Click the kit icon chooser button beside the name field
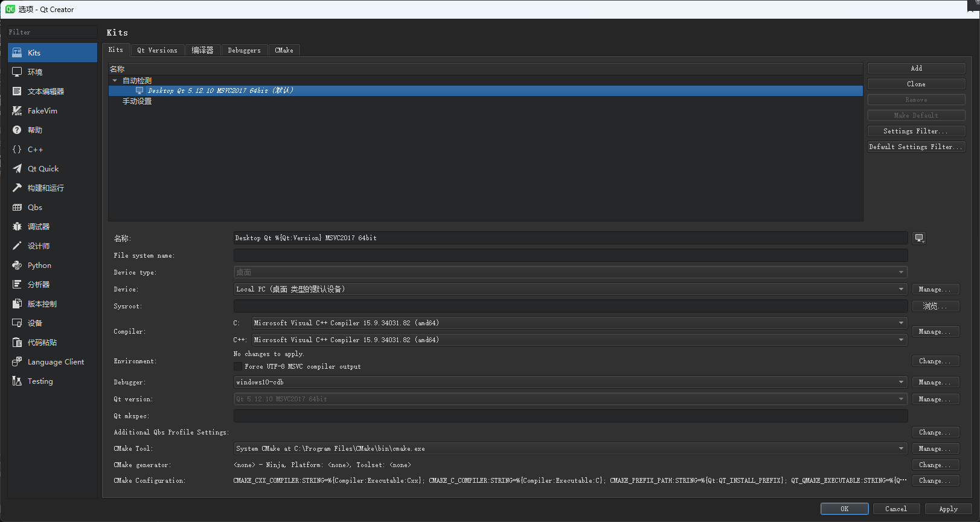 tap(919, 238)
